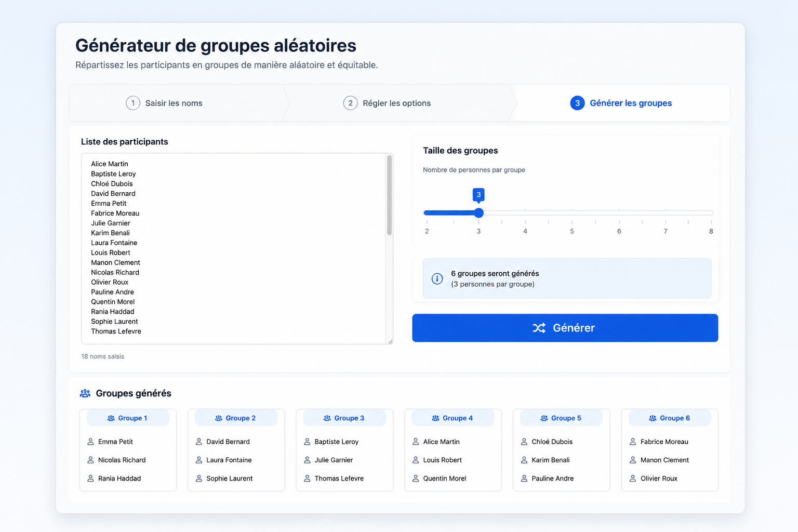The height and width of the screenshot is (532, 798).
Task: Click person icon next to Baptiste Leroy in Groupe 3
Action: pyautogui.click(x=307, y=442)
